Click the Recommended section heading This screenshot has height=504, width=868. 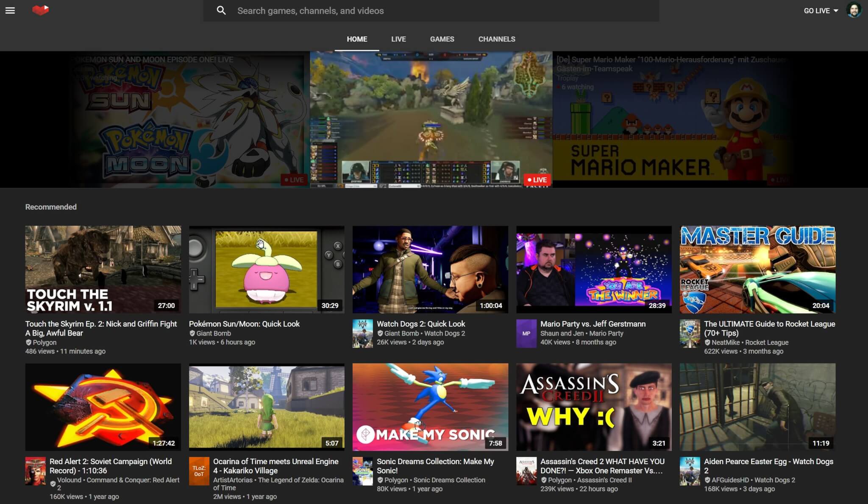tap(51, 207)
